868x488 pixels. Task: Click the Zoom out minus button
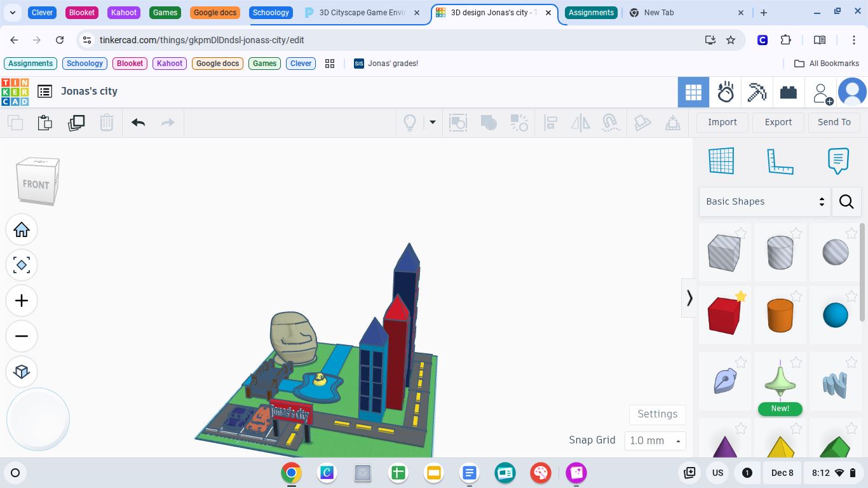pos(22,336)
